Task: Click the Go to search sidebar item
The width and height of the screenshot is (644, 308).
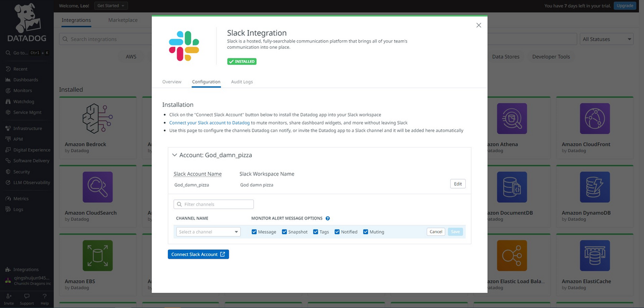Action: (27, 53)
